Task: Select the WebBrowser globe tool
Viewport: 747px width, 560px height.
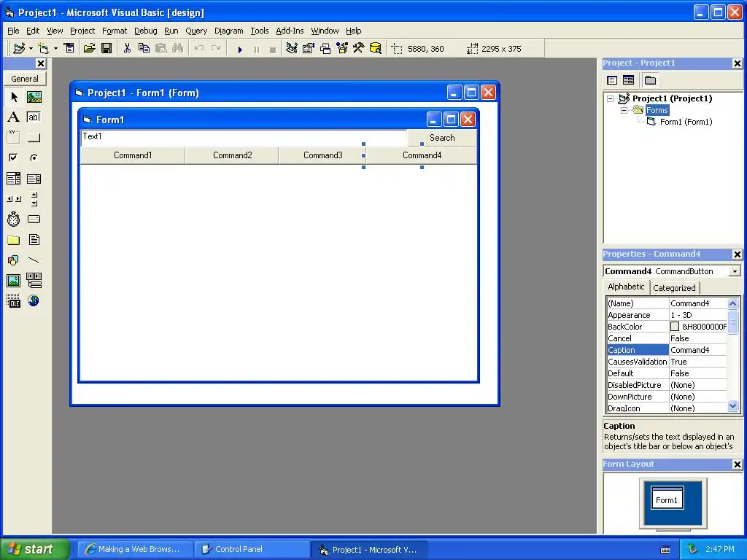Action: click(34, 301)
